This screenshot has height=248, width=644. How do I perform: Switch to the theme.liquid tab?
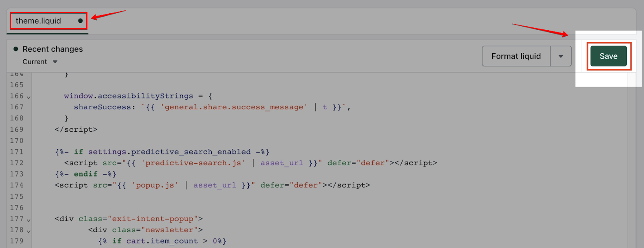click(39, 21)
